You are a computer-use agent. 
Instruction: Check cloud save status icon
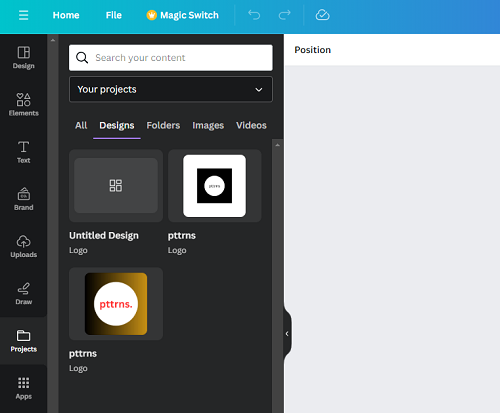[322, 15]
